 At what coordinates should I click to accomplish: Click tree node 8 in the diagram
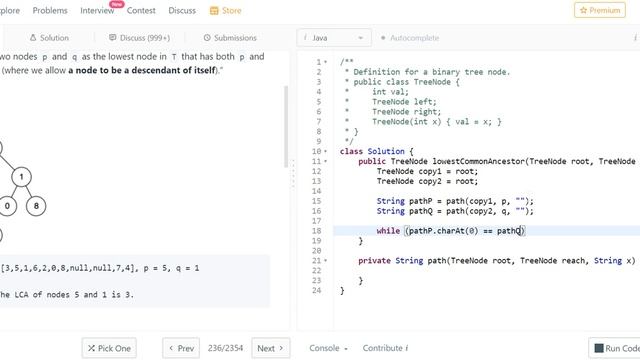(x=36, y=206)
